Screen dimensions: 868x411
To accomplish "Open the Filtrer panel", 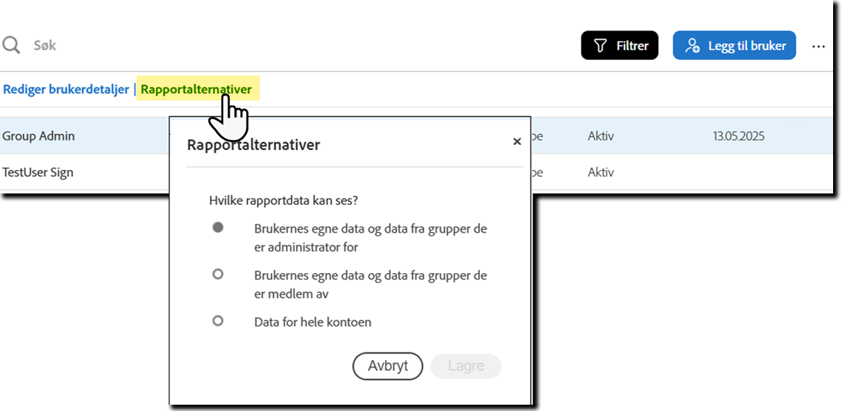I will pos(620,45).
